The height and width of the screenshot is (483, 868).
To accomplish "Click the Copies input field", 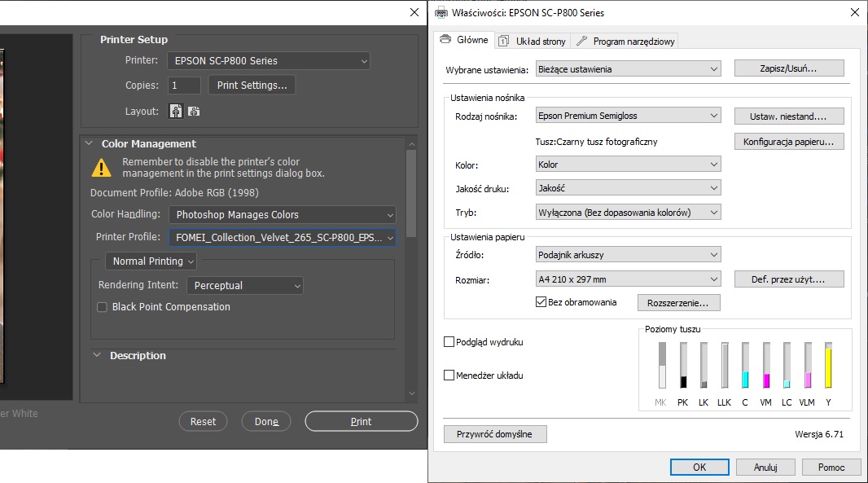I will [x=185, y=86].
